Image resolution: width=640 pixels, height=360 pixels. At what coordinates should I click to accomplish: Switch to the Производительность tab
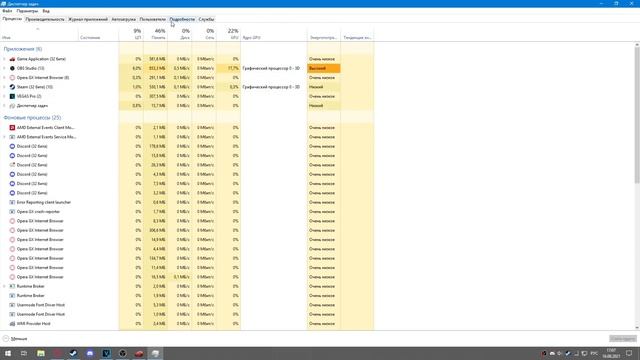(45, 19)
